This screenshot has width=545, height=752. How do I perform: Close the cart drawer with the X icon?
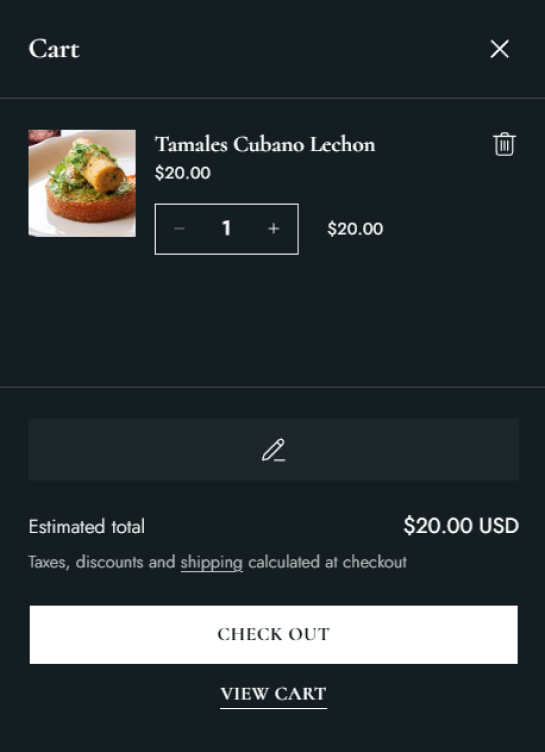coord(499,49)
